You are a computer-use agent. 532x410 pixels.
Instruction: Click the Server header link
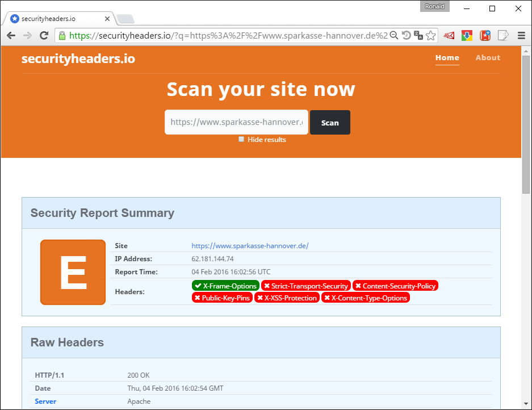[x=45, y=401]
